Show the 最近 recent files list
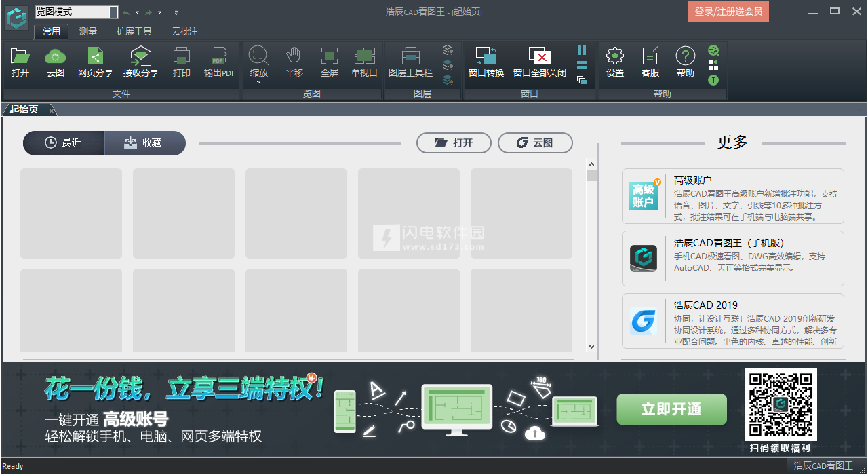The image size is (868, 475). pyautogui.click(x=64, y=142)
